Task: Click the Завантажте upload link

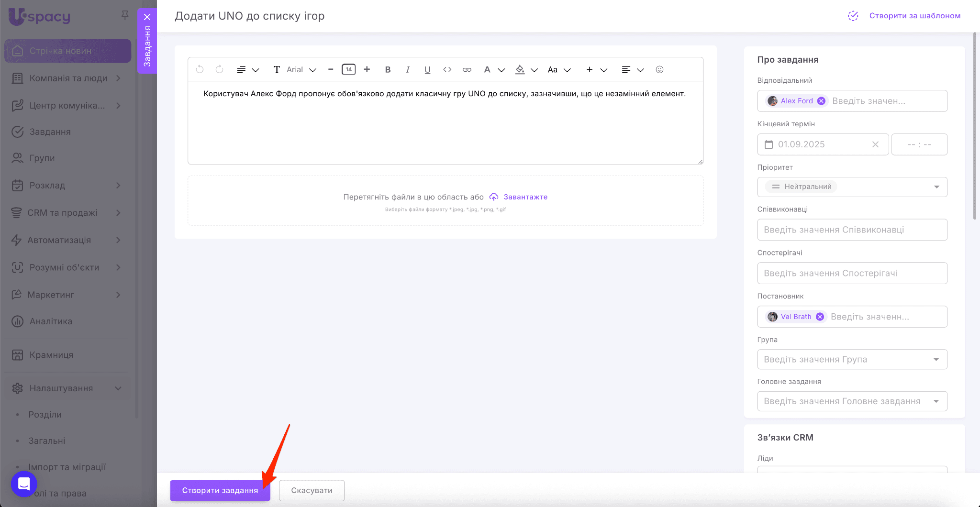Action: tap(525, 197)
